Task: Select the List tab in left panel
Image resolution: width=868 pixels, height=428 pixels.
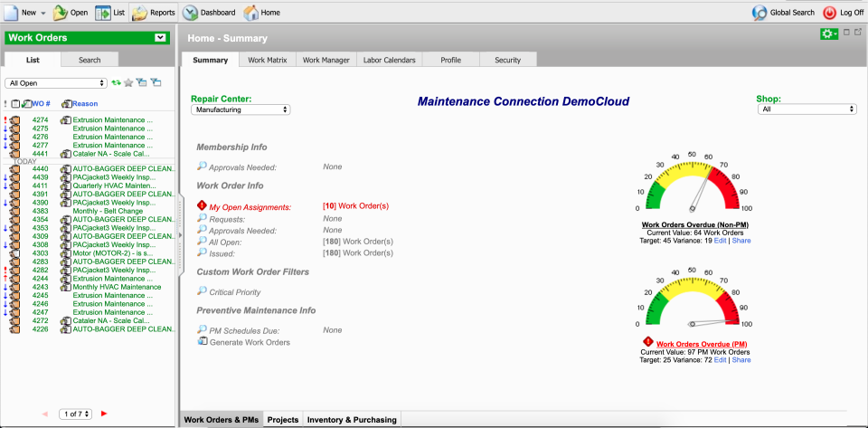Action: [33, 60]
